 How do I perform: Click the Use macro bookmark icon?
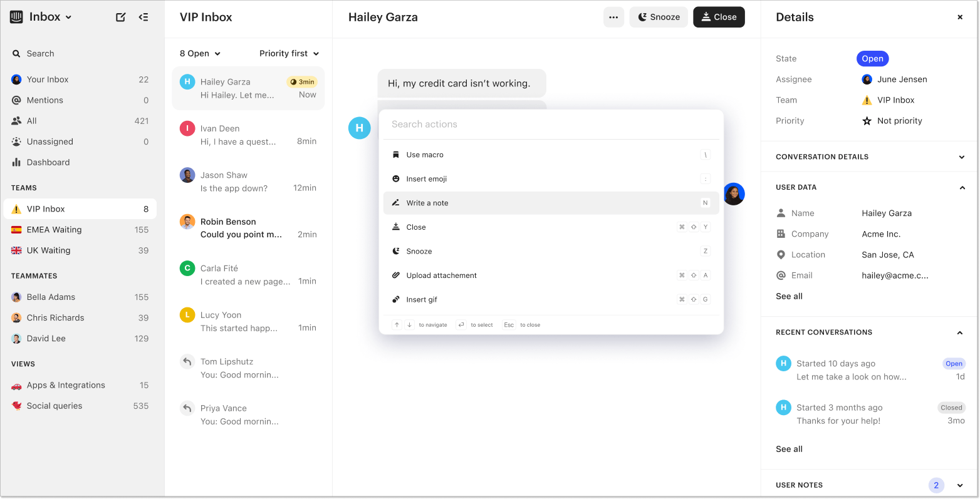[x=396, y=155]
